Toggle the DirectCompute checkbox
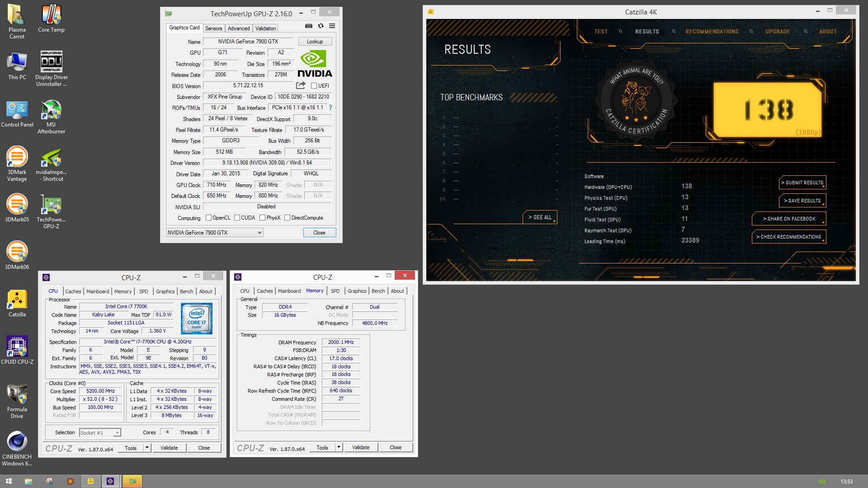868x488 pixels. point(287,218)
